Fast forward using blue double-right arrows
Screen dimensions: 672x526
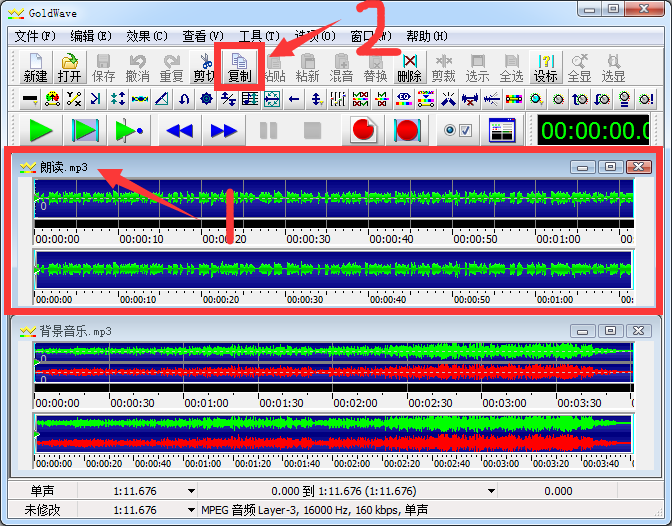pos(223,130)
